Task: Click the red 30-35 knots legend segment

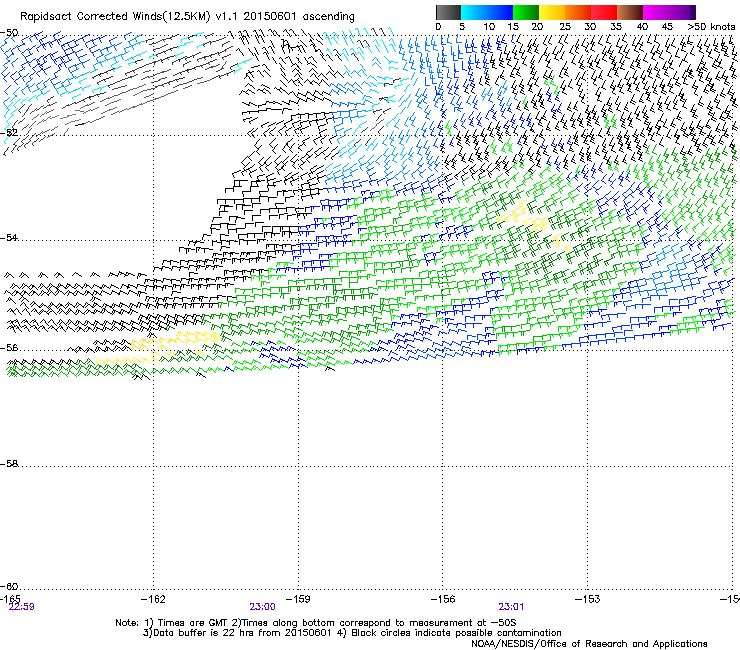Action: (604, 12)
